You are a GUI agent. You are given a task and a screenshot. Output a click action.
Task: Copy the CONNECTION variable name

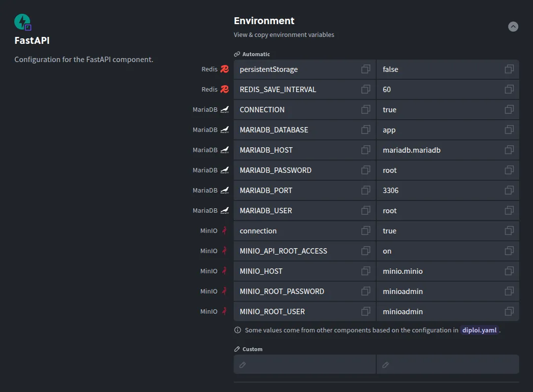365,109
